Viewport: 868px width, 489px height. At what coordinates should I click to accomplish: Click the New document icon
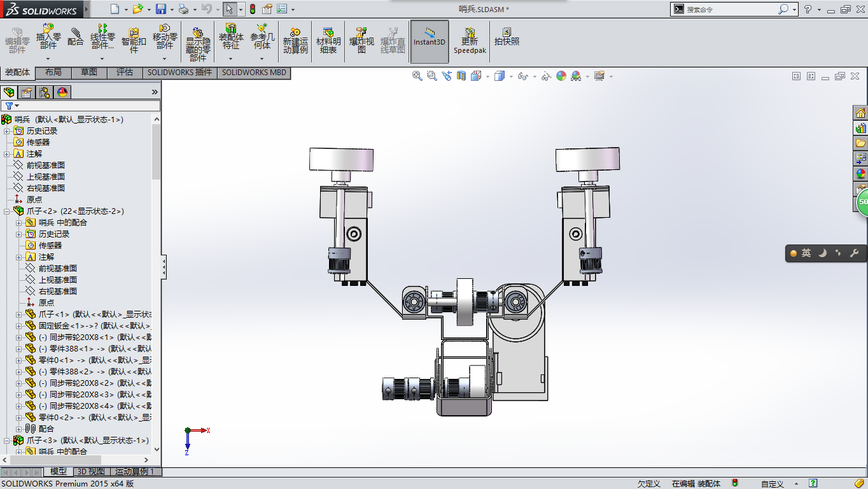point(114,9)
